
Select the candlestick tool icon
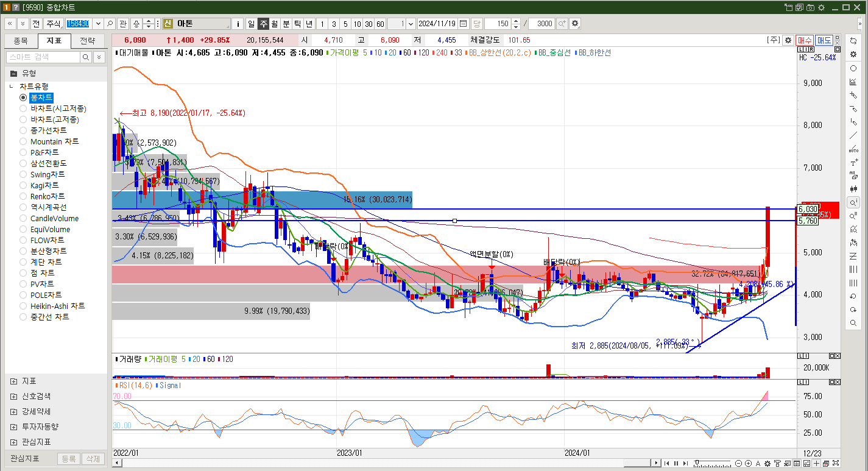[853, 189]
